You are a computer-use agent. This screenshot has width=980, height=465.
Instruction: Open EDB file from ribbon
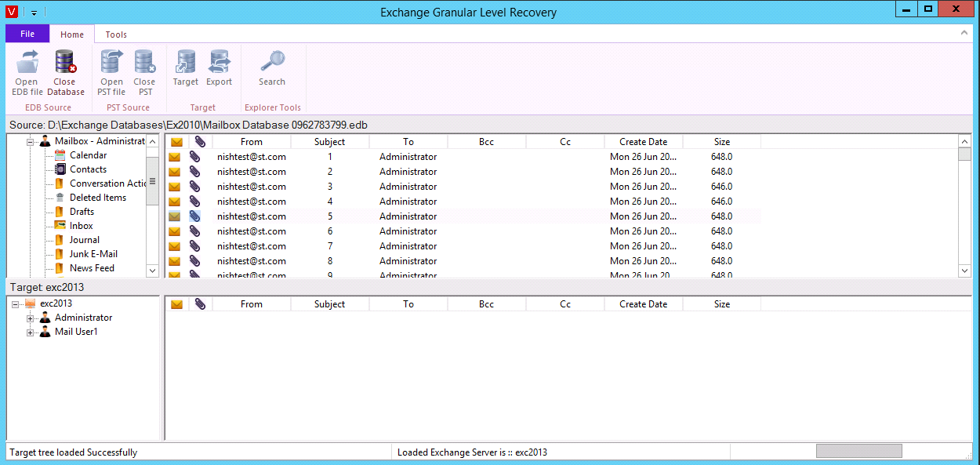pyautogui.click(x=27, y=73)
